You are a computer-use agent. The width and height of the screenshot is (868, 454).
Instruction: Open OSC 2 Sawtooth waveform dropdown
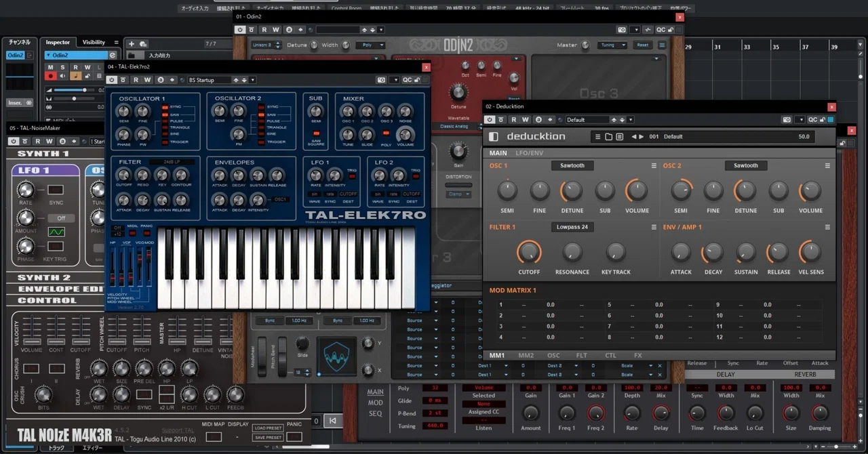click(746, 165)
